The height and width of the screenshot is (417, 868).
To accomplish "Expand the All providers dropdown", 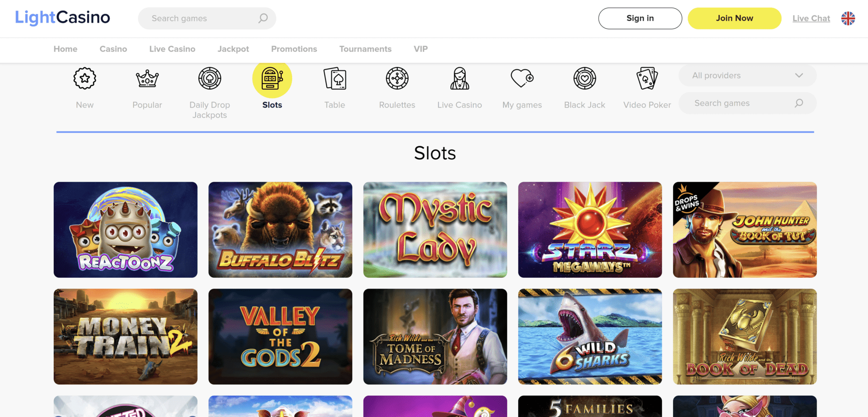I will coord(747,75).
